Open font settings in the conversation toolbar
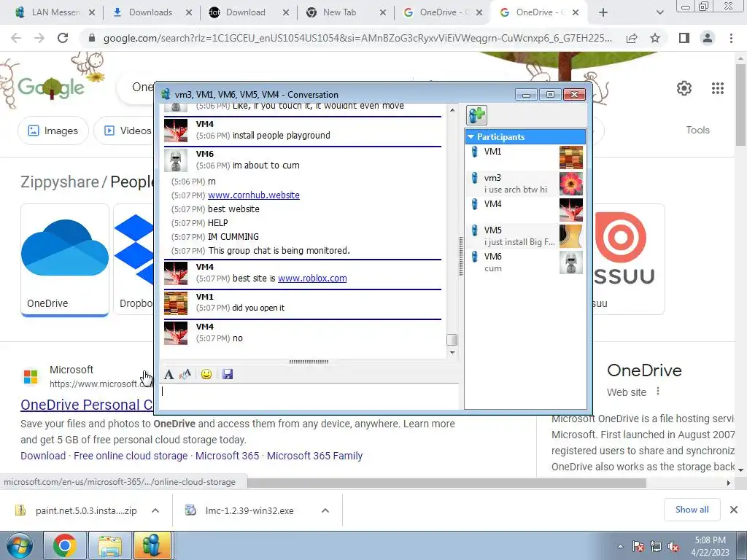This screenshot has height=560, width=747. click(169, 374)
